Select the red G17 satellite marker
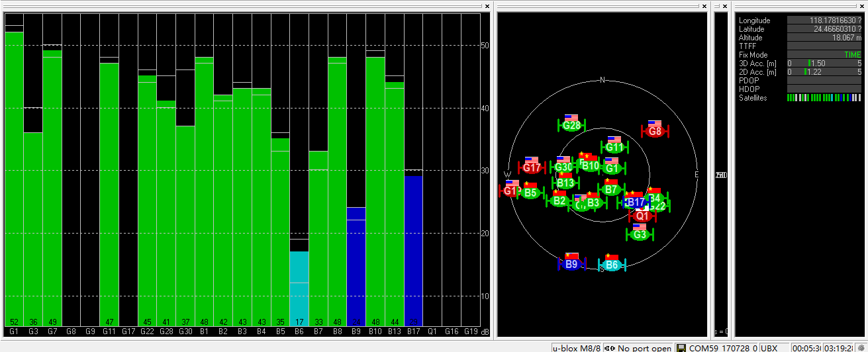The height and width of the screenshot is (352, 868). [x=532, y=167]
